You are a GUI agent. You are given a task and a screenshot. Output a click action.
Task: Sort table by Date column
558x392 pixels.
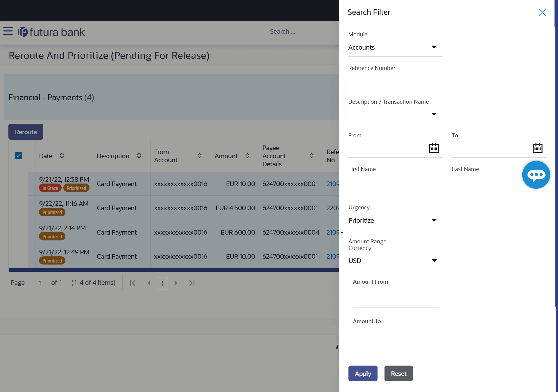point(62,156)
